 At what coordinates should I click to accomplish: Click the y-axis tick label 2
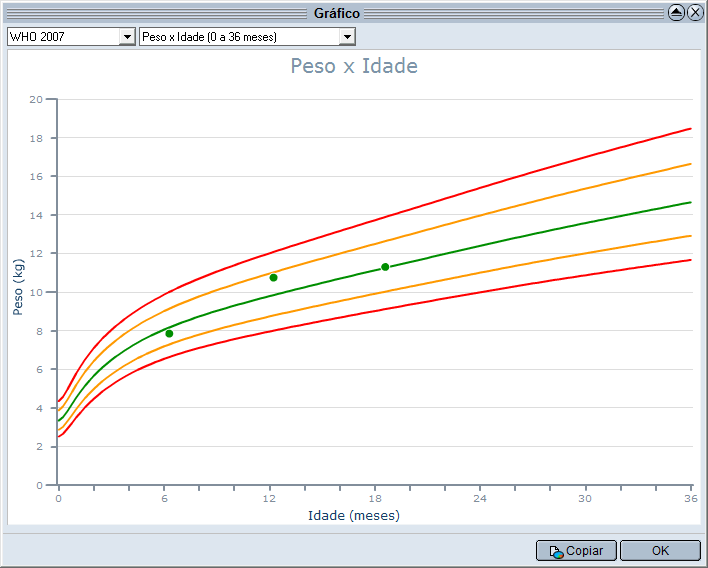40,447
